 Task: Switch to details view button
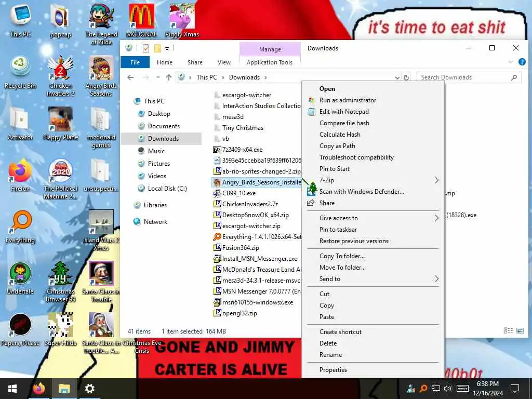click(x=509, y=330)
